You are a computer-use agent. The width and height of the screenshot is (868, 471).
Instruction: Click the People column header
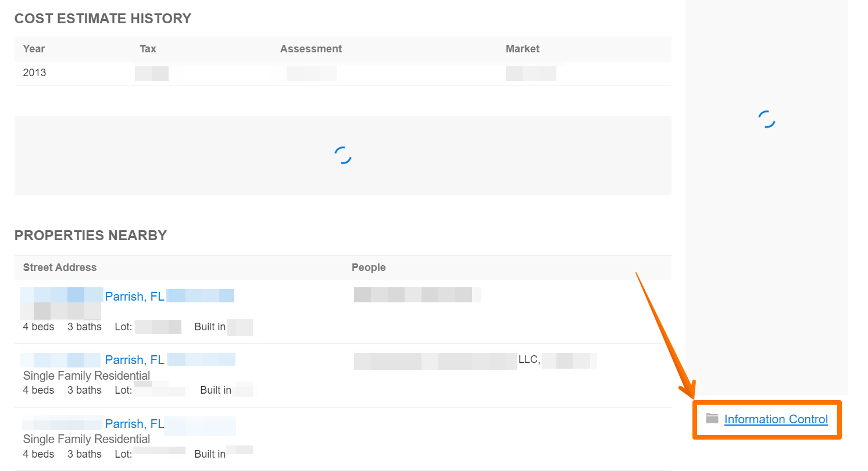click(369, 267)
